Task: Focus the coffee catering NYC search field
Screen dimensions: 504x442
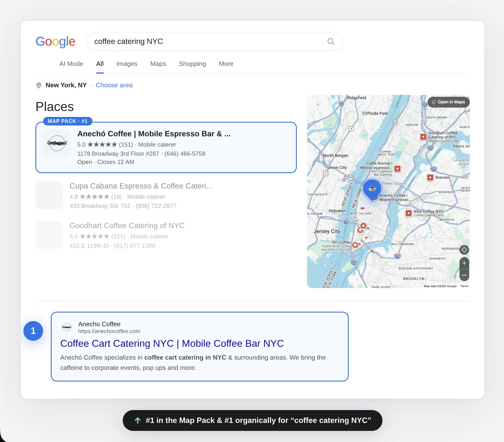Action: point(215,41)
